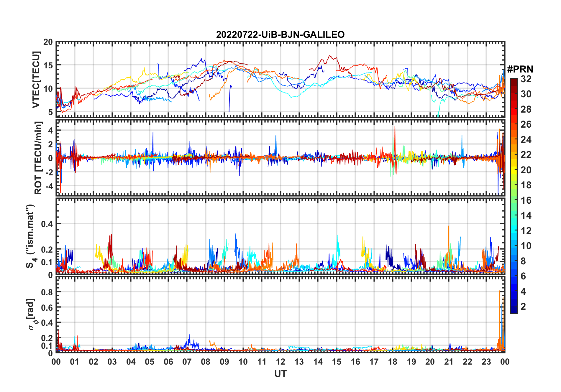The width and height of the screenshot is (561, 392).
Task: Select UT axis tick label 07
Action: coord(187,362)
